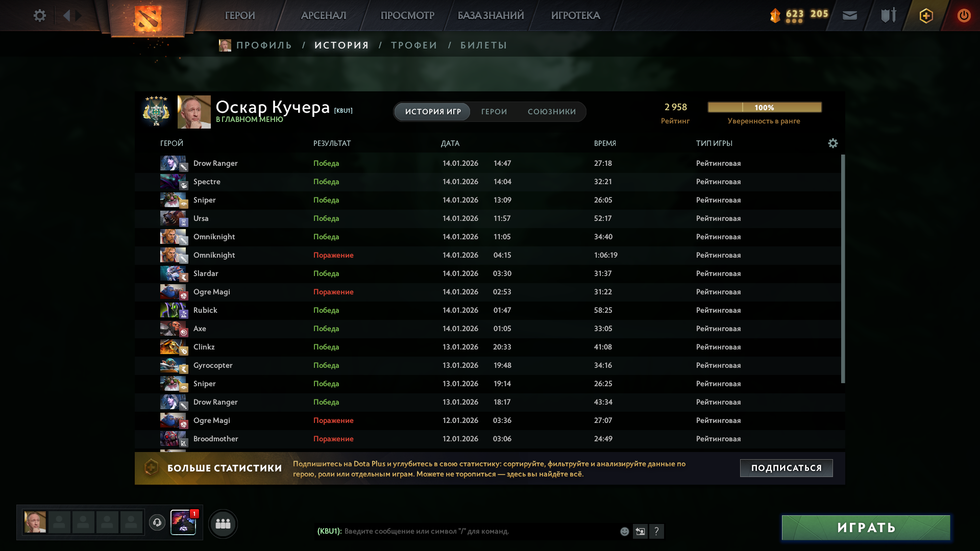The width and height of the screenshot is (980, 551).
Task: Open the Арсенал top menu
Action: 323,16
